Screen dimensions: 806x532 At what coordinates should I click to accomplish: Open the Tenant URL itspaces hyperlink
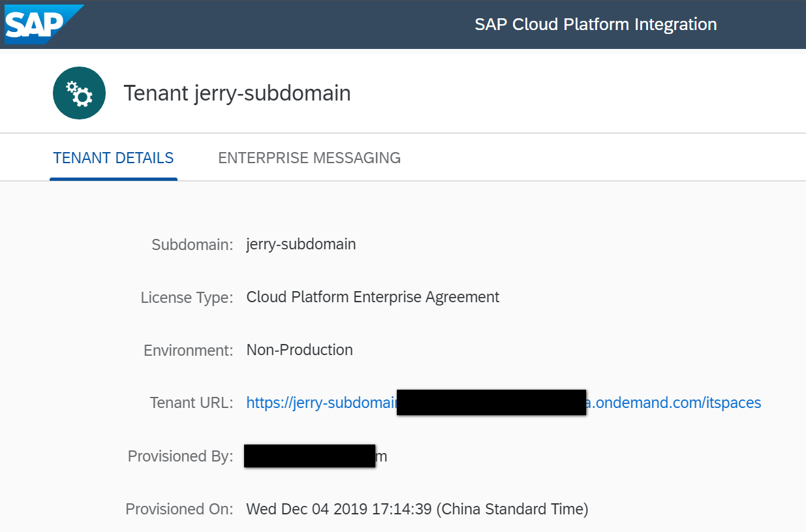click(672, 403)
